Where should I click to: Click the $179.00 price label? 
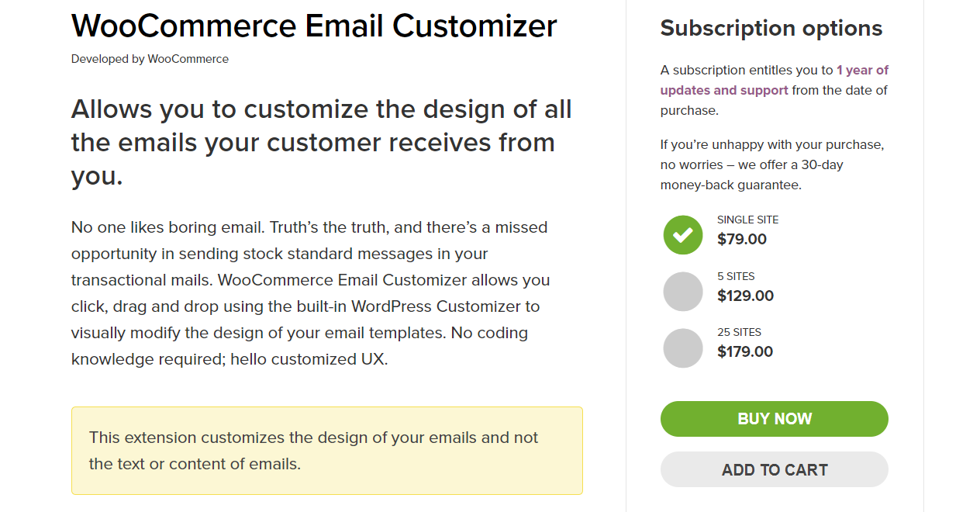[745, 351]
